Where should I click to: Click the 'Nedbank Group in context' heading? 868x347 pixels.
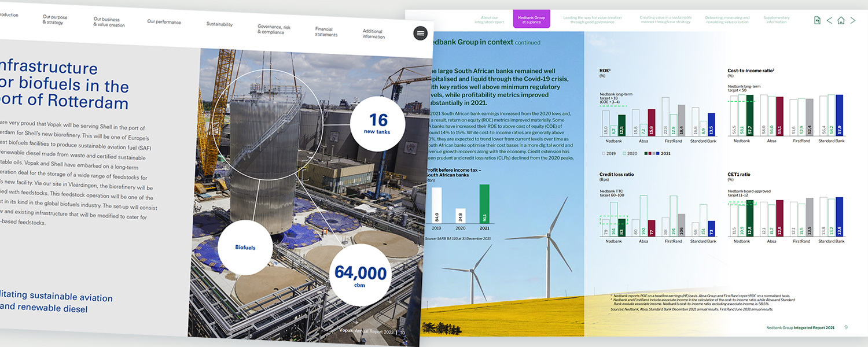click(x=485, y=42)
